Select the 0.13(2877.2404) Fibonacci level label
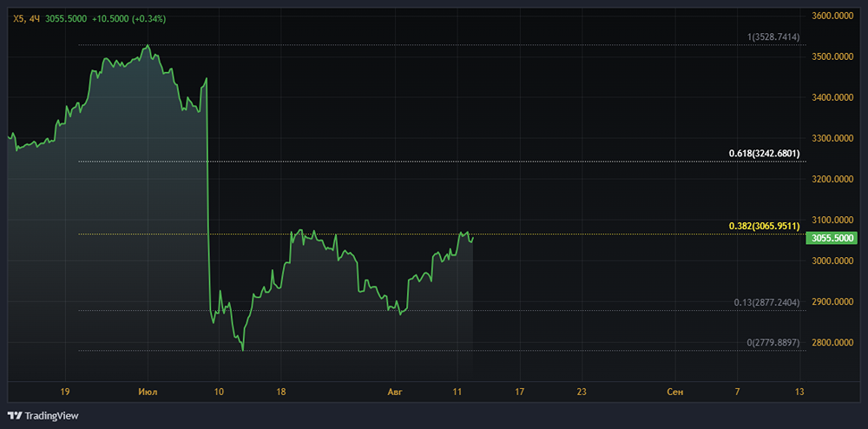Viewport: 868px width, 429px height. pos(766,302)
